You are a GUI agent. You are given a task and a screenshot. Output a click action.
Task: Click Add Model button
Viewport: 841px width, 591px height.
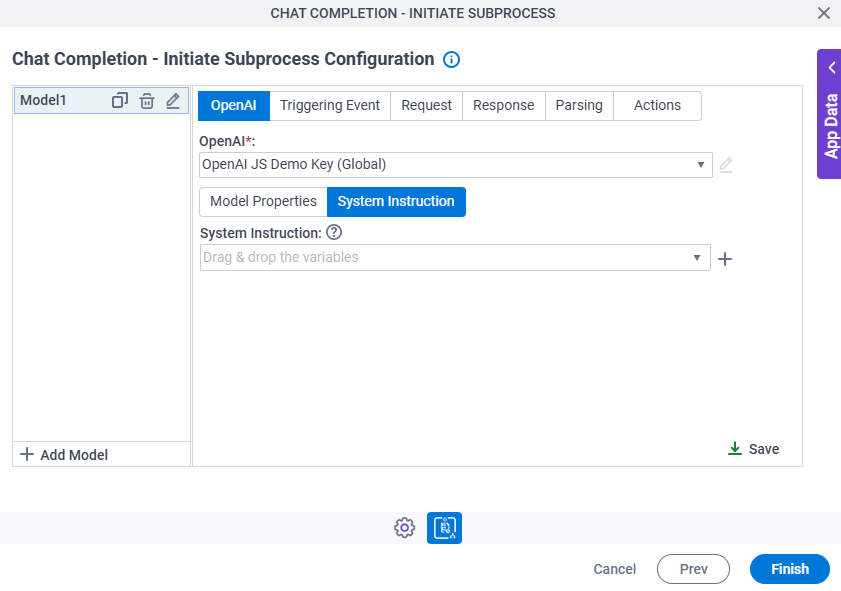coord(64,455)
